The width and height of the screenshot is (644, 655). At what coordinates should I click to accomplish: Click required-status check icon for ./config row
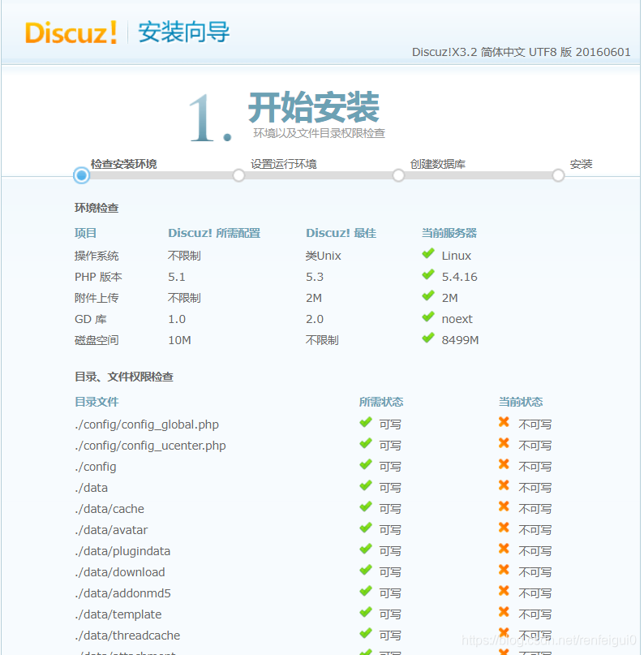[x=366, y=464]
